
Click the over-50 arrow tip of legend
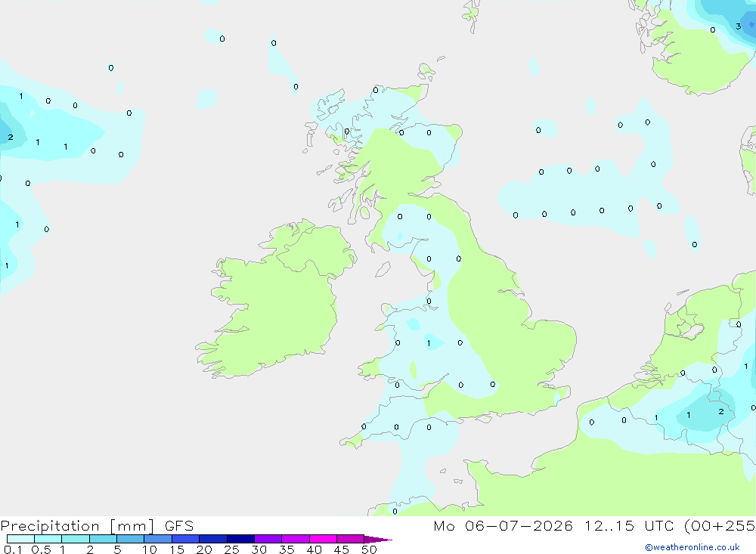click(x=378, y=540)
